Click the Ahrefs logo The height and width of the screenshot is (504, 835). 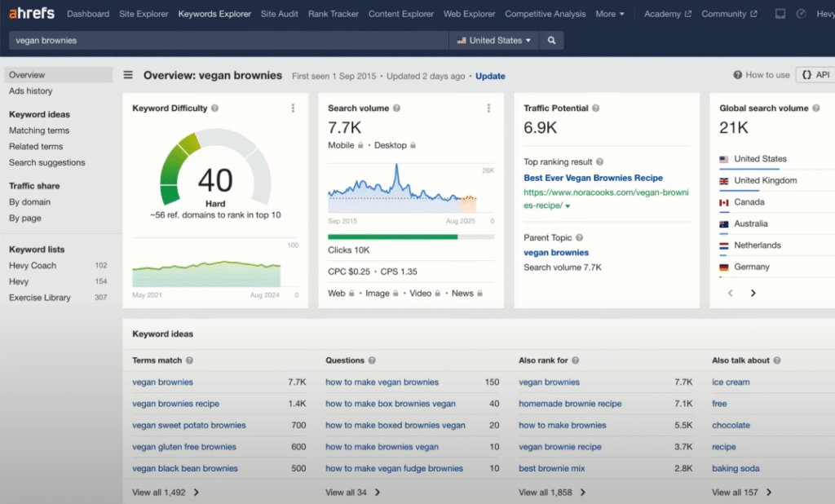[32, 13]
